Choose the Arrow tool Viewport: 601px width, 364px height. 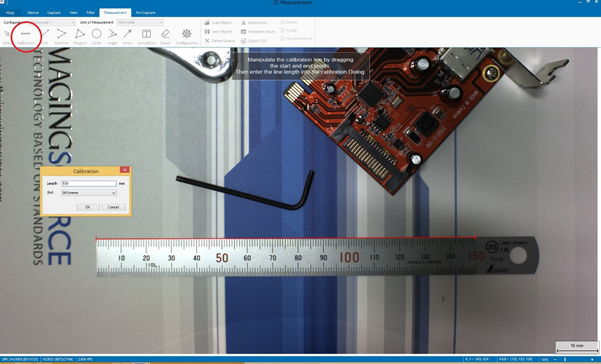pos(127,37)
